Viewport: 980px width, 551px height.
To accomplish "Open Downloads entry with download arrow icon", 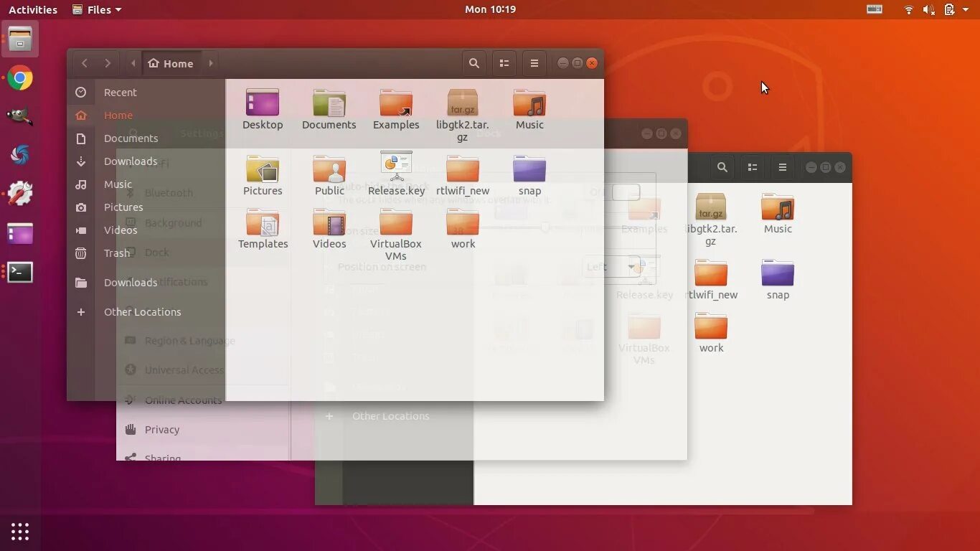I will pos(146,161).
